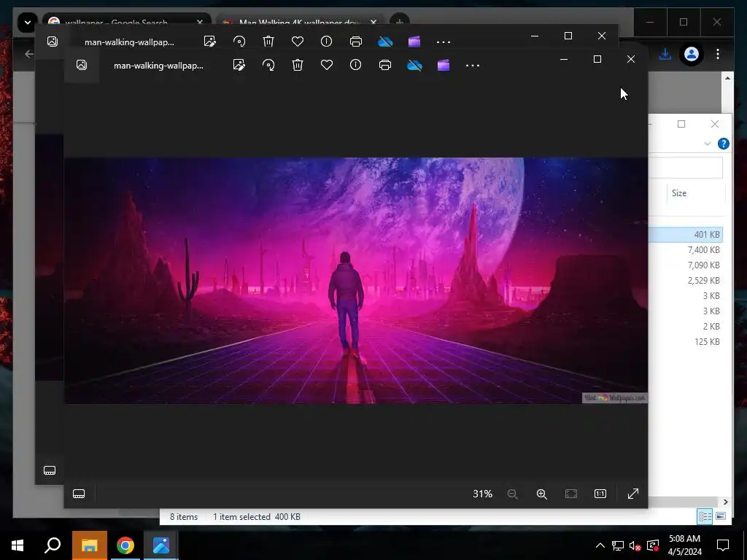
Task: Click the muted volume tray icon
Action: coord(635,545)
